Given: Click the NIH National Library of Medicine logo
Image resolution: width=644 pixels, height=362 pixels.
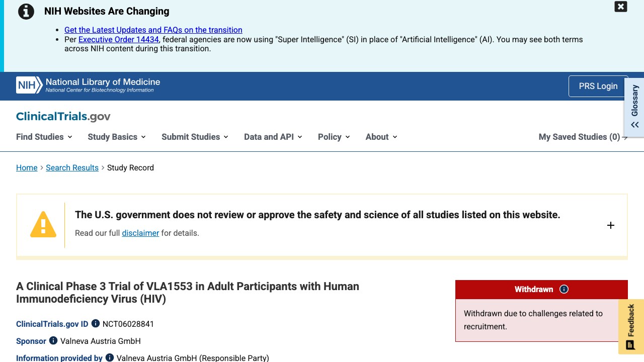Looking at the screenshot, I should click(x=88, y=85).
